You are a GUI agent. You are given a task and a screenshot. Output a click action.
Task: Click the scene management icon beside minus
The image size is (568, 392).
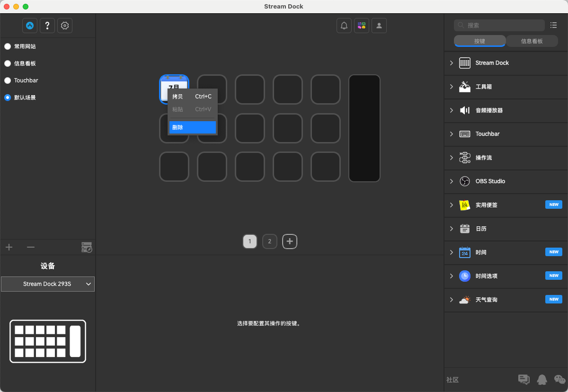(86, 247)
